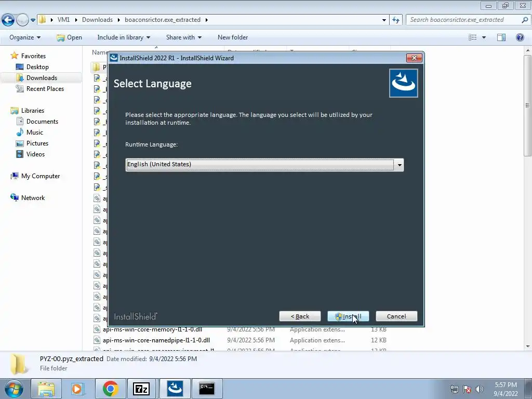Image resolution: width=532 pixels, height=399 pixels.
Task: Click the PYZ-00.pyz_extracted folder icon in details pane
Action: pyautogui.click(x=19, y=363)
